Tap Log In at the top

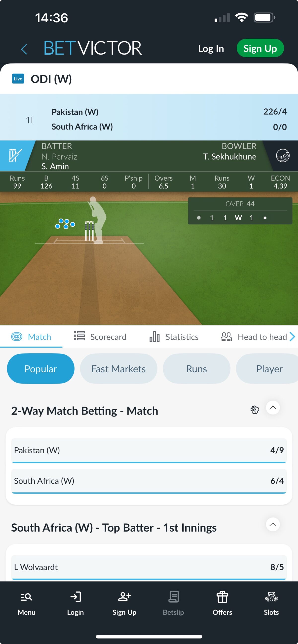[x=211, y=49]
